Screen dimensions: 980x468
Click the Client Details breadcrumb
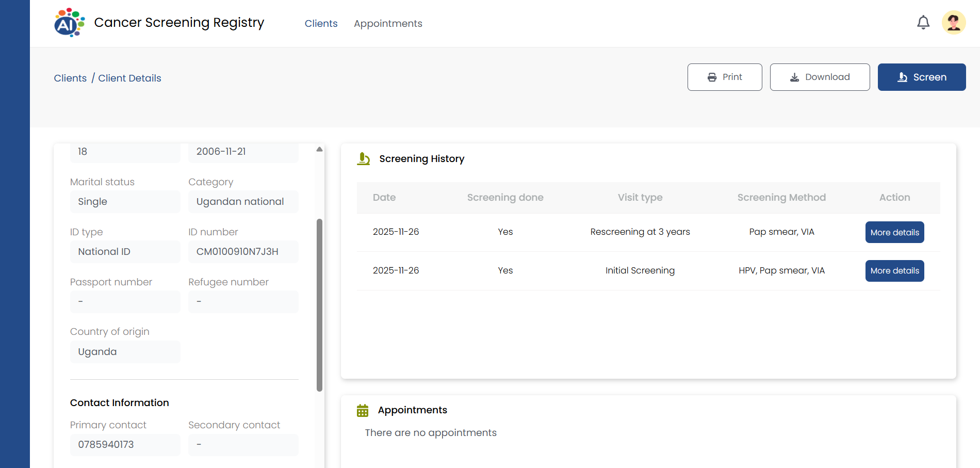(x=129, y=78)
